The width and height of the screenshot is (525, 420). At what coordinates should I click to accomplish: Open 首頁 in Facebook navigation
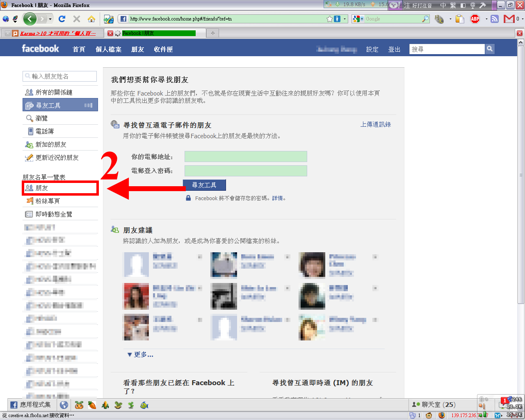coord(79,49)
